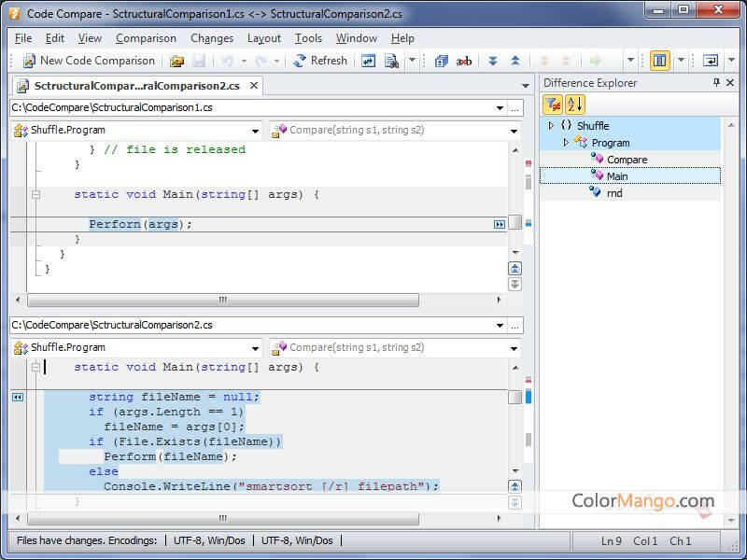Open the Comparison menu
Viewport: 747px width, 560px height.
[146, 38]
